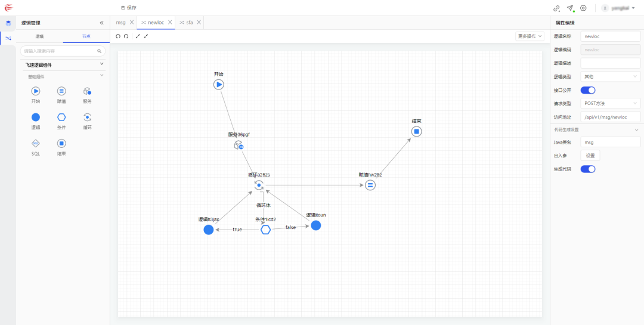The image size is (644, 325).
Task: Switch to the newloc tab
Action: (x=156, y=23)
